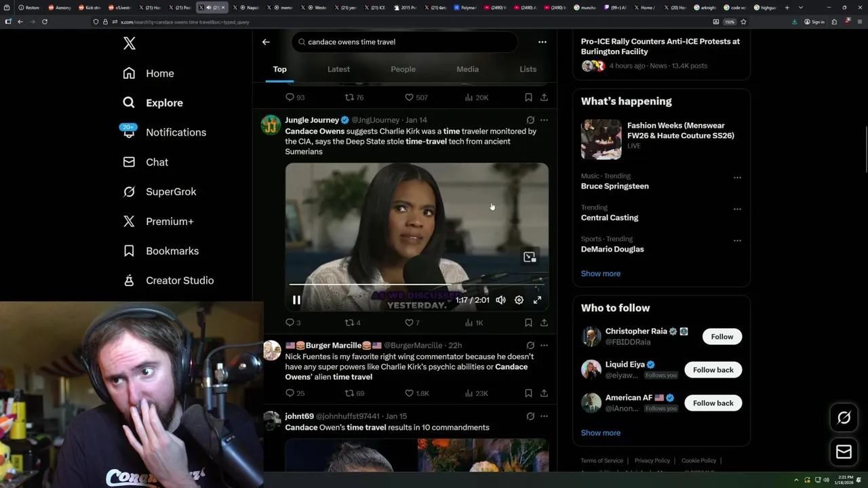Click Grok icon on johnt69 post
868x488 pixels.
coord(530,416)
